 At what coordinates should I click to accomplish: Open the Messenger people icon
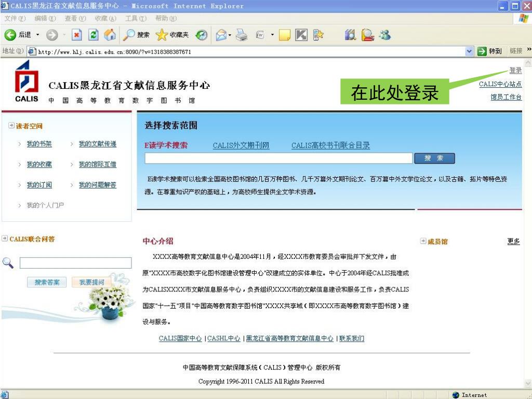385,35
